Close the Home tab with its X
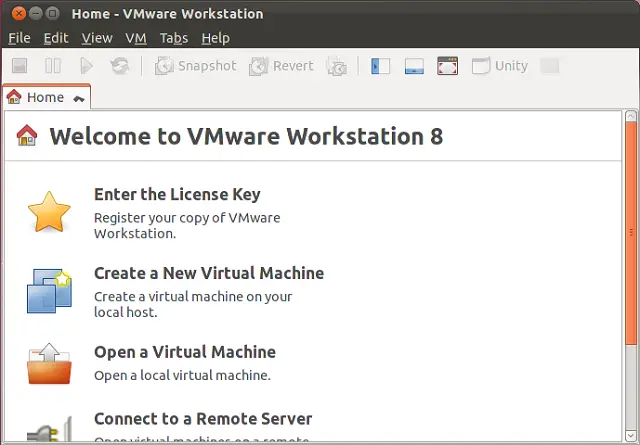The height and width of the screenshot is (445, 640). click(79, 98)
